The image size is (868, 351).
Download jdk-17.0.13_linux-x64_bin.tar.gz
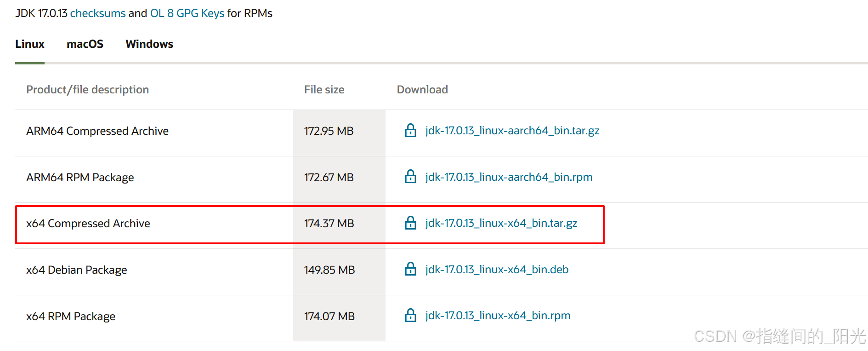pyautogui.click(x=501, y=223)
